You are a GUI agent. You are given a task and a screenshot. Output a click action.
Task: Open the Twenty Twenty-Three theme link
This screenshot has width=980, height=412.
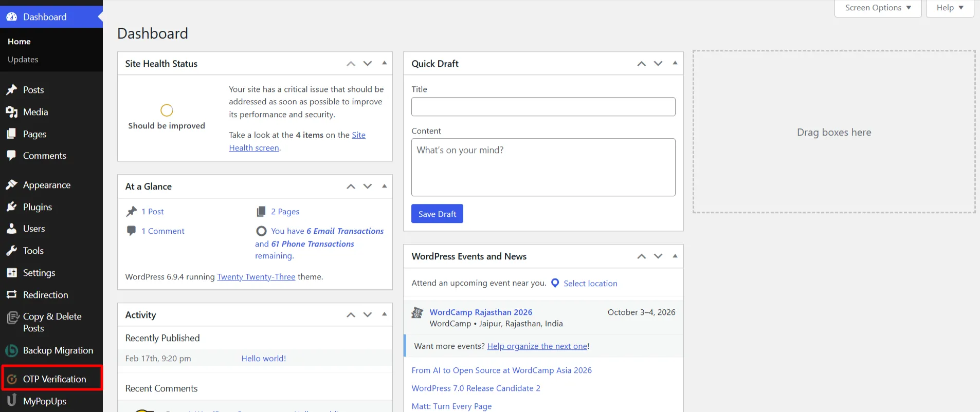256,277
